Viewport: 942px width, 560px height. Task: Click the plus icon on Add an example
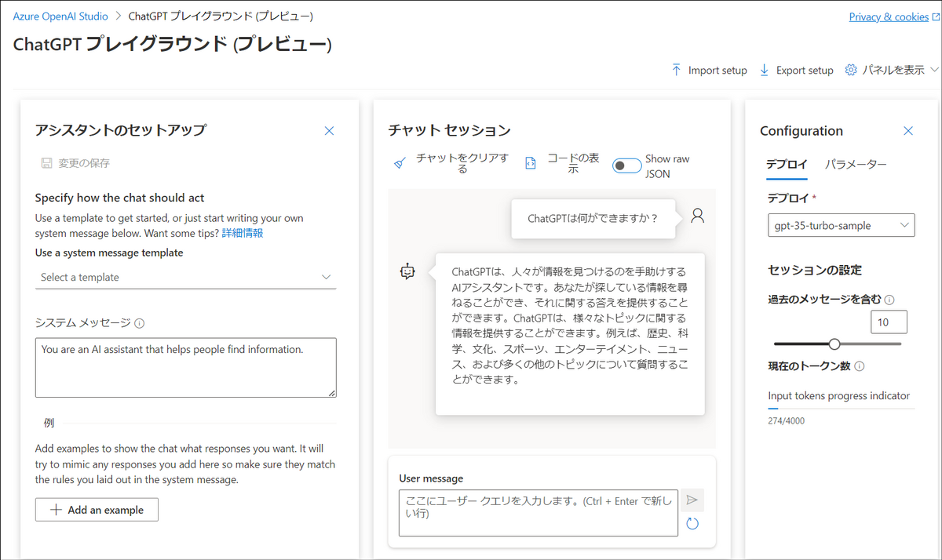56,510
